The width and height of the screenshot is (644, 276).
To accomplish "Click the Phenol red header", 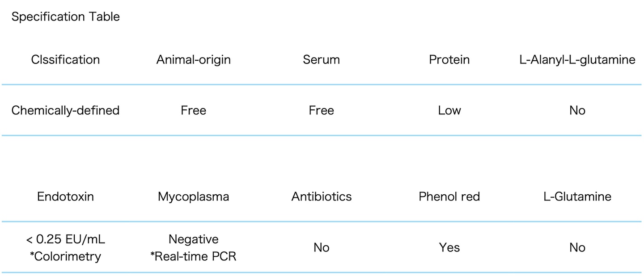I will click(449, 197).
